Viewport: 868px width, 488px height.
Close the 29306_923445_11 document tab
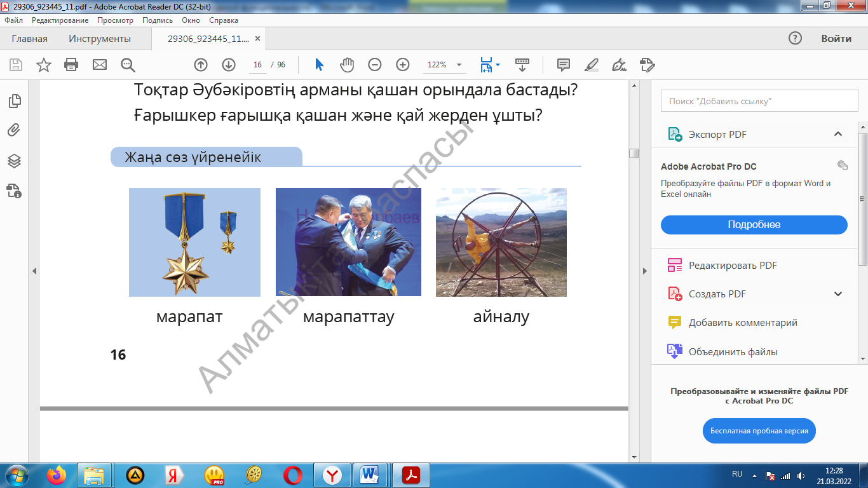pyautogui.click(x=257, y=39)
